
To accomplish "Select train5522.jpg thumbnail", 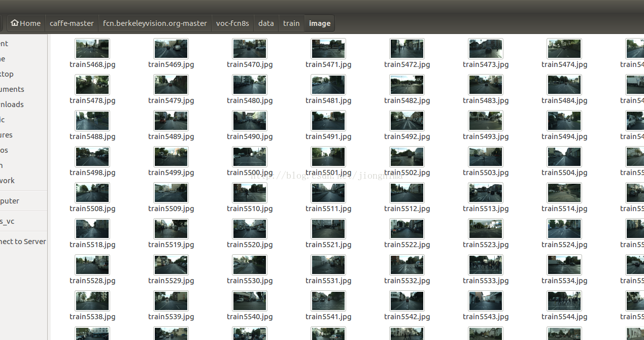I will pos(407,229).
